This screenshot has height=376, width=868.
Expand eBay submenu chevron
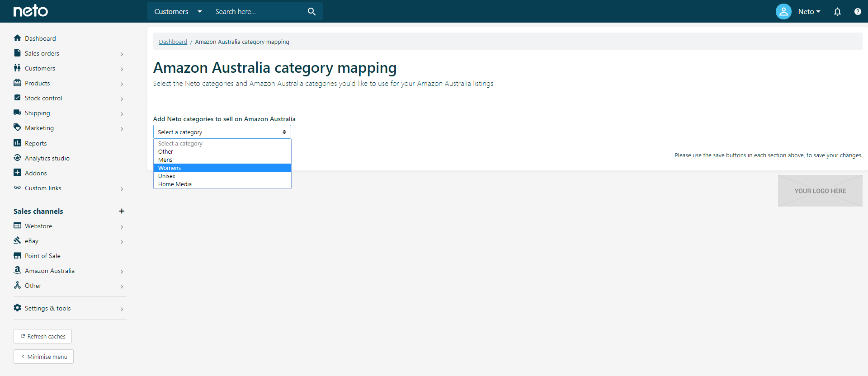tap(122, 241)
